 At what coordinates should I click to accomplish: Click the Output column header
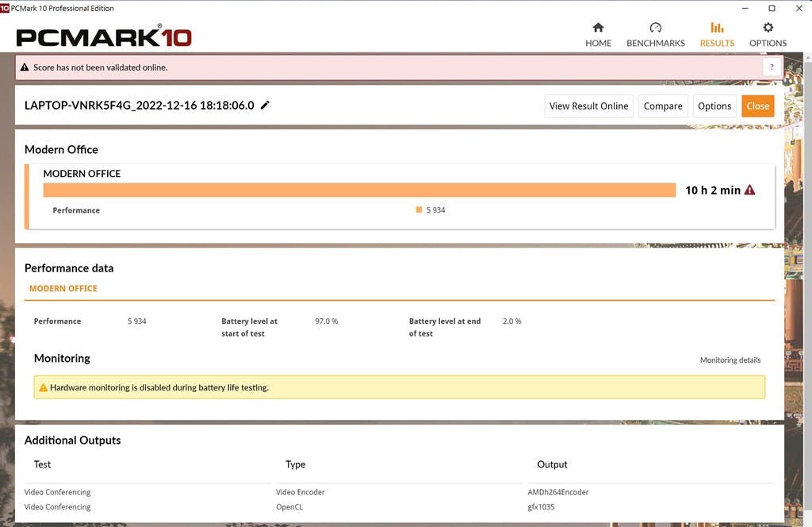click(552, 464)
